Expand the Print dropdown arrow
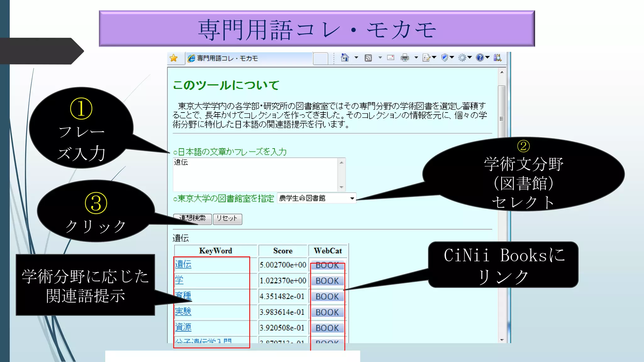Image resolution: width=644 pixels, height=362 pixels. [416, 58]
